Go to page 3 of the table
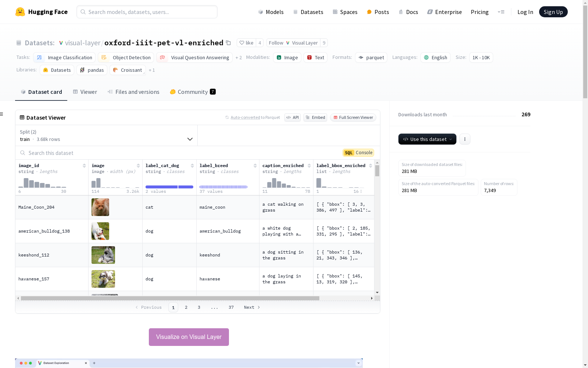The width and height of the screenshot is (588, 368). click(x=199, y=307)
